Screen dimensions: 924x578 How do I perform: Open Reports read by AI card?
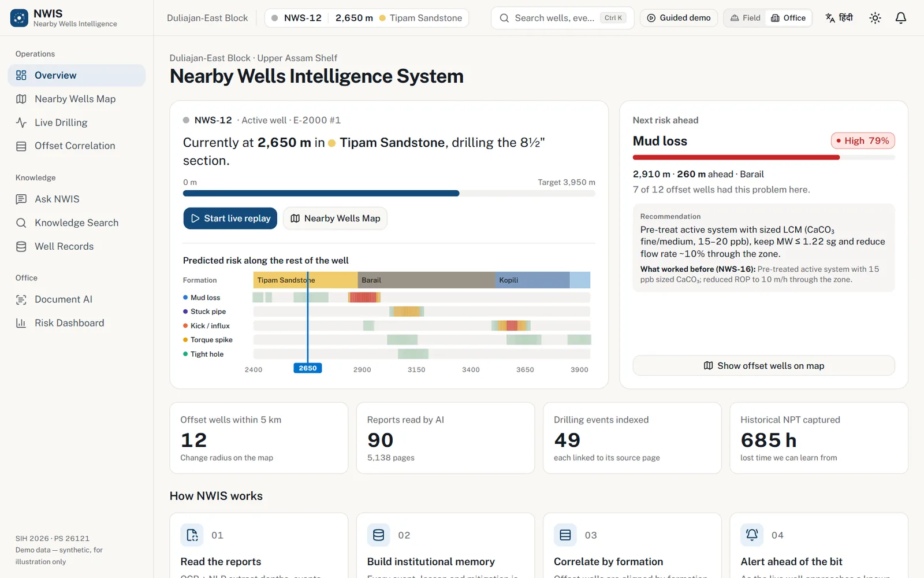[446, 438]
